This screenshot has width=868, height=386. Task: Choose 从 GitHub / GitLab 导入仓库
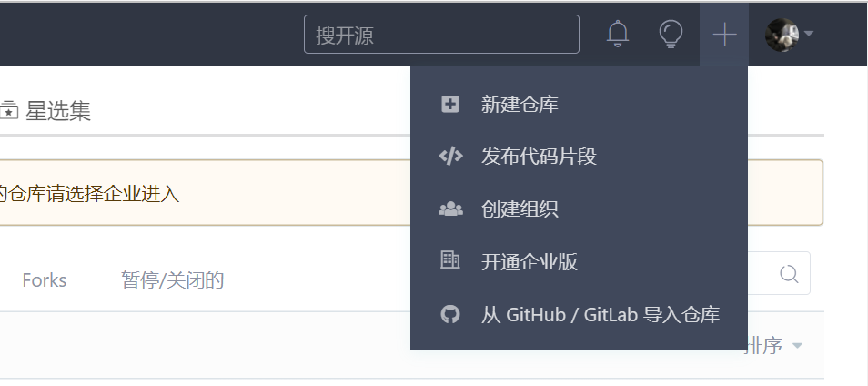click(601, 315)
